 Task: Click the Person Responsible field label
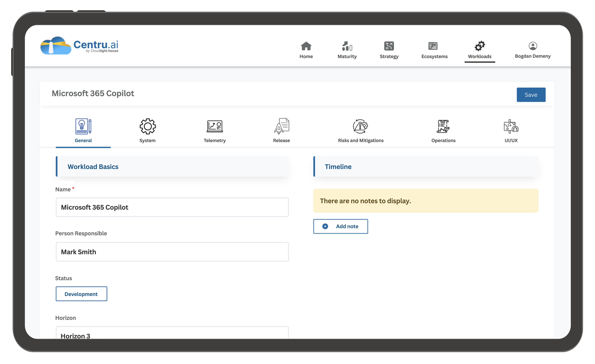point(81,233)
